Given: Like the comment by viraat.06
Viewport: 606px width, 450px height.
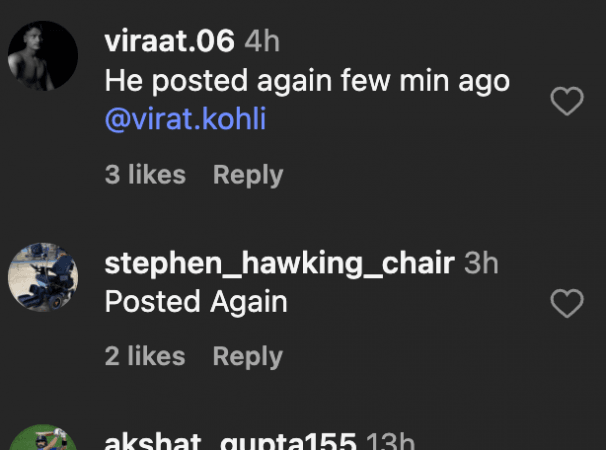Looking at the screenshot, I should pos(567,101).
